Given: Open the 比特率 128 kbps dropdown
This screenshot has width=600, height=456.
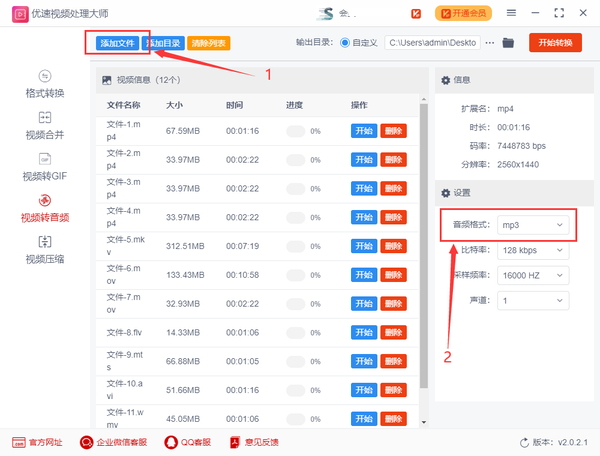Looking at the screenshot, I should pyautogui.click(x=533, y=250).
